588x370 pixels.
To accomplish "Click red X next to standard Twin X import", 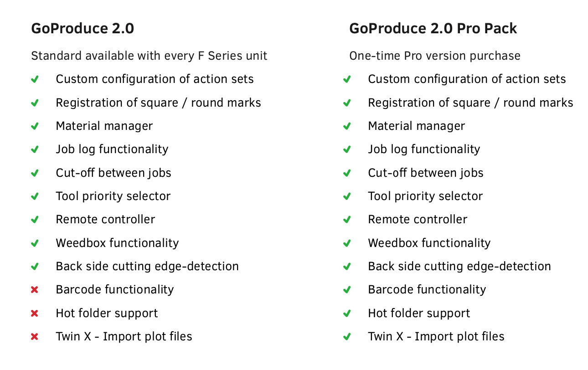I will 35,337.
